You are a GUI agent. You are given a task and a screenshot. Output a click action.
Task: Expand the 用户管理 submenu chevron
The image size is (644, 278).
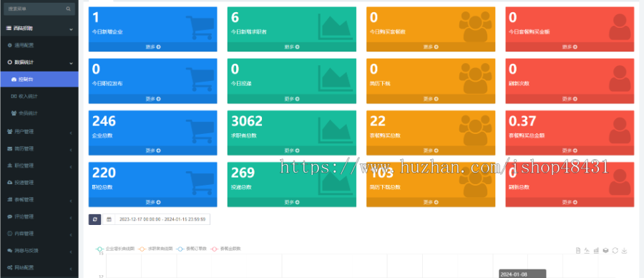pyautogui.click(x=71, y=133)
